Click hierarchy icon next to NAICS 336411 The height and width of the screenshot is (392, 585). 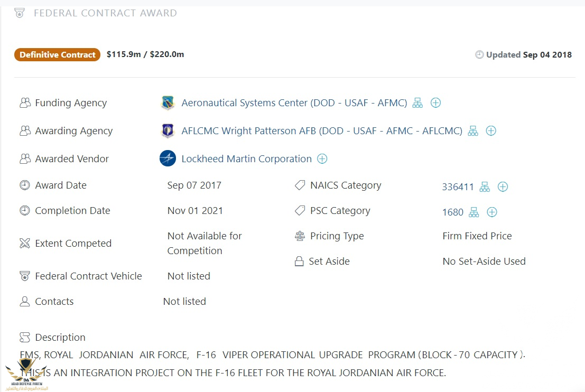pos(485,187)
